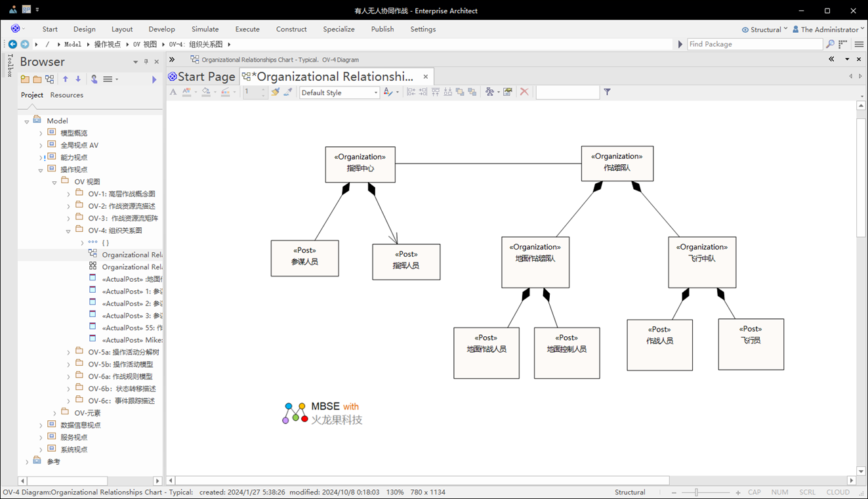Open the hamburger menu at top right

click(x=859, y=44)
